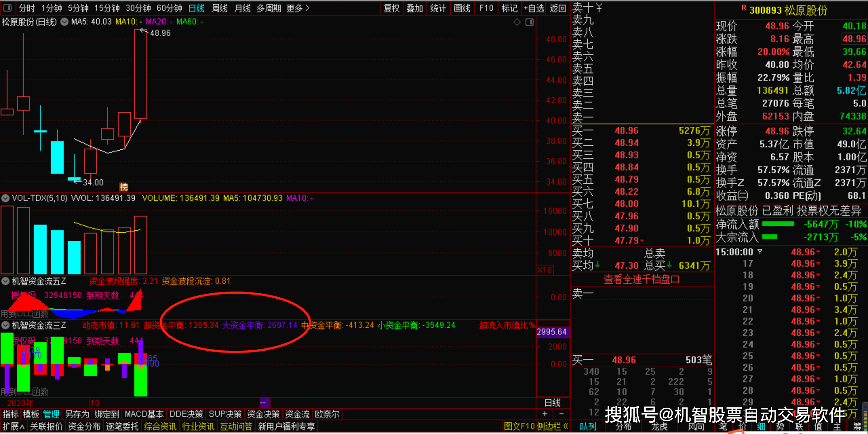Image resolution: width=868 pixels, height=434 pixels.
Task: Open the 资金分布 tab
Action: coord(84,426)
